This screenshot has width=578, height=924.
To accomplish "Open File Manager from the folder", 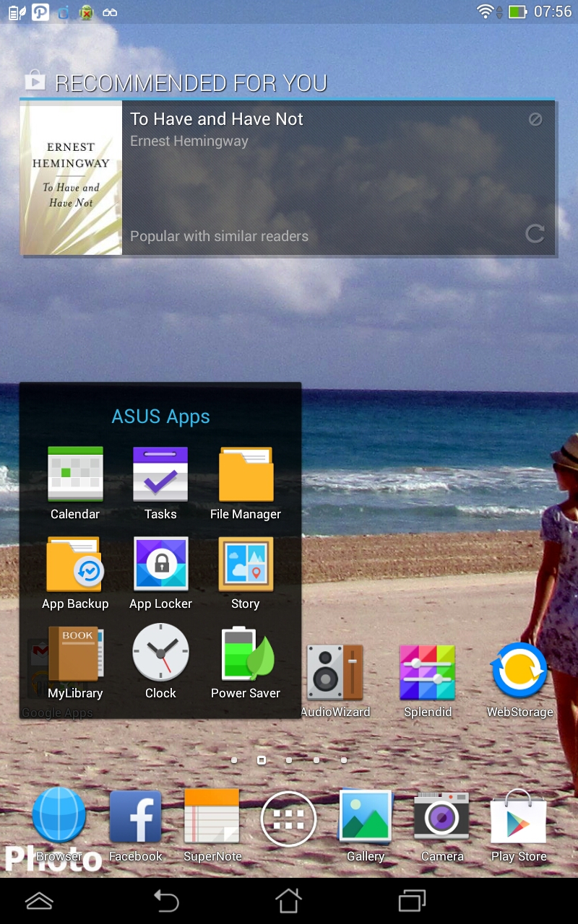I will pos(246,475).
